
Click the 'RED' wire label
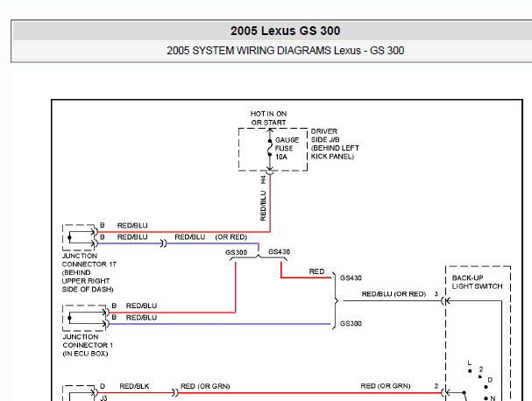[x=316, y=271]
